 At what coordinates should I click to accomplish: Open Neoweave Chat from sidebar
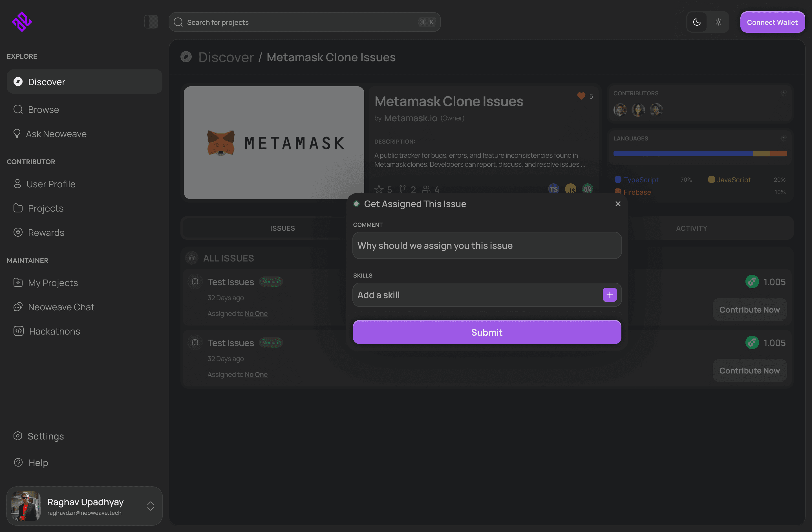pos(61,307)
